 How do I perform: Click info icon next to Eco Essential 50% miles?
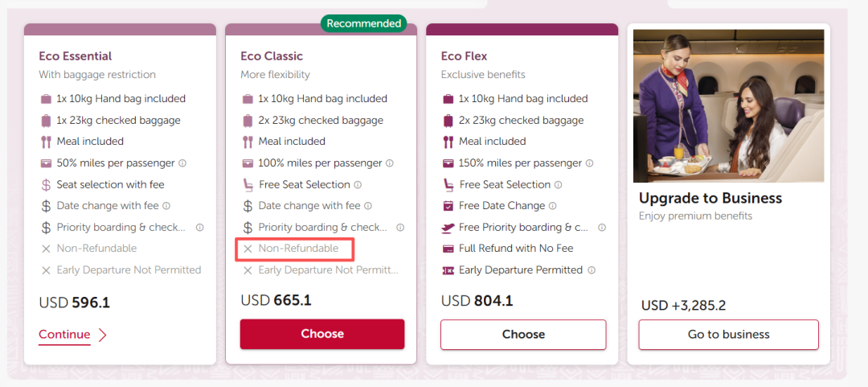point(182,163)
